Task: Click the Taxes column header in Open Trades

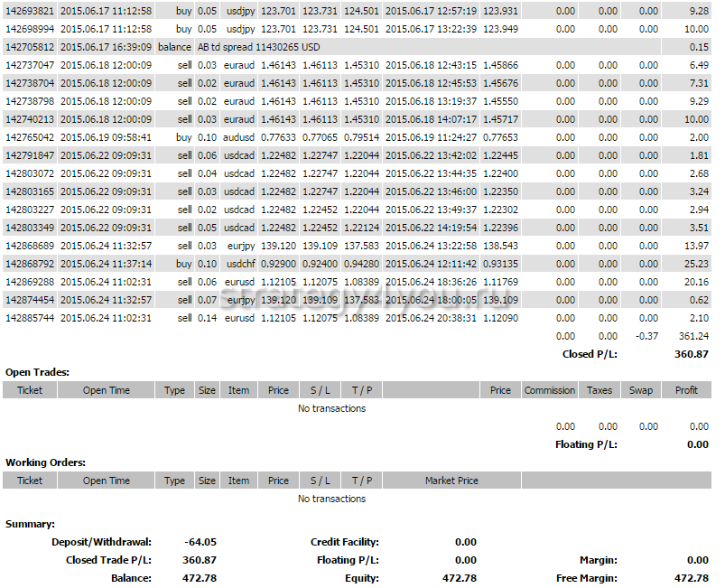Action: pos(599,390)
